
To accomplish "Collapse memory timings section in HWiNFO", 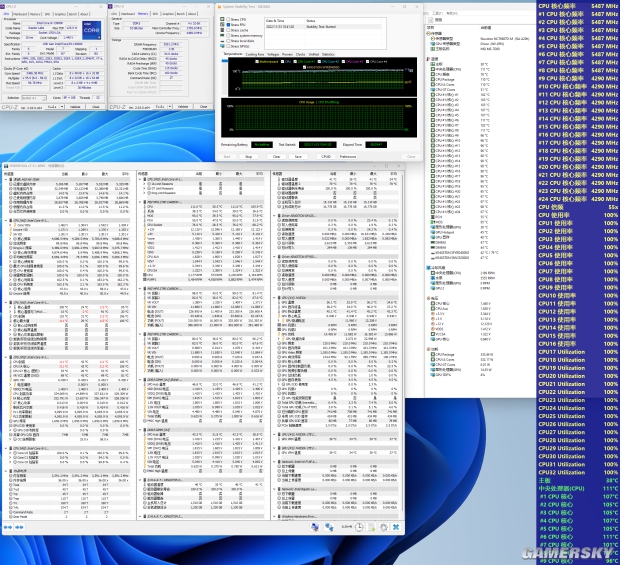I will click(x=6, y=471).
